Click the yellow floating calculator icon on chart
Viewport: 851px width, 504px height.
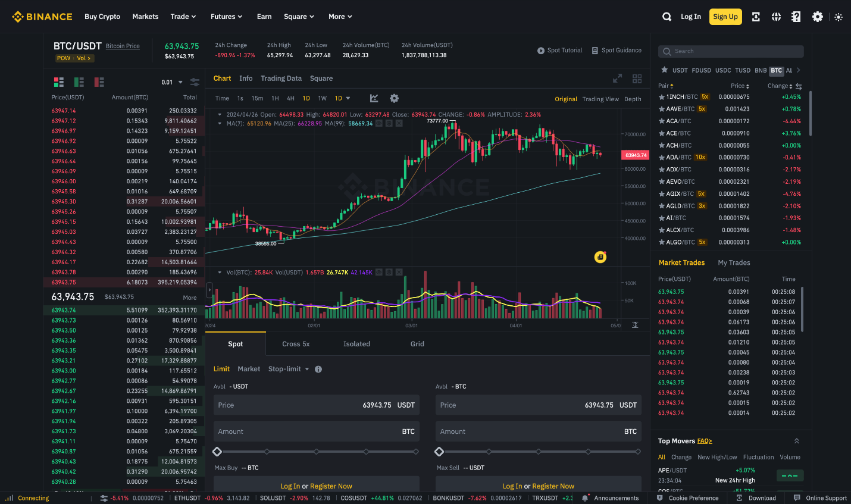click(600, 257)
